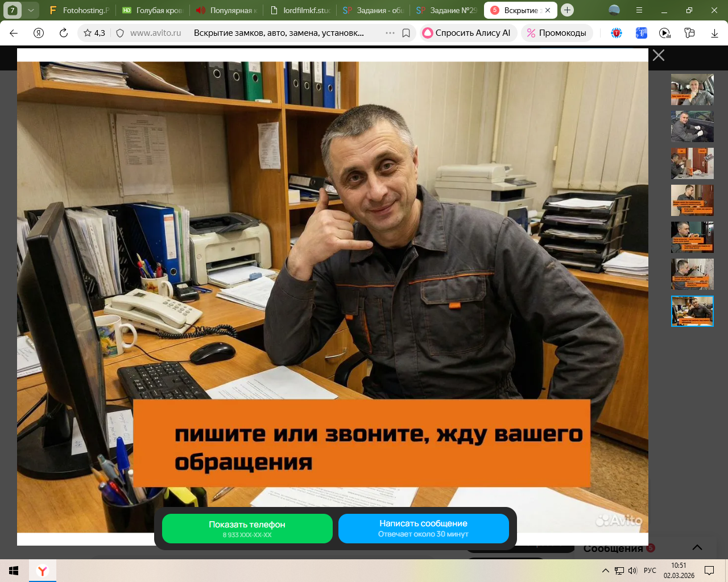Show hidden system tray icons
Image resolution: width=728 pixels, height=582 pixels.
pyautogui.click(x=606, y=571)
